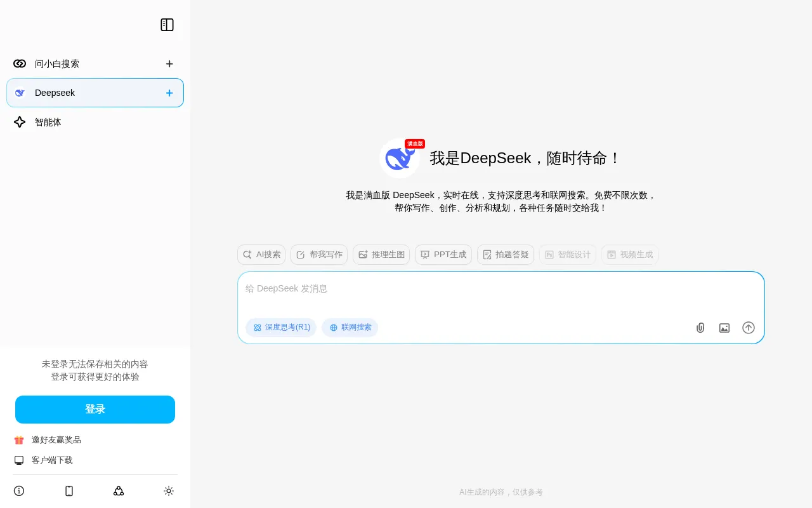Viewport: 812px width, 508px height.
Task: Click the send message arrow button
Action: click(x=749, y=328)
